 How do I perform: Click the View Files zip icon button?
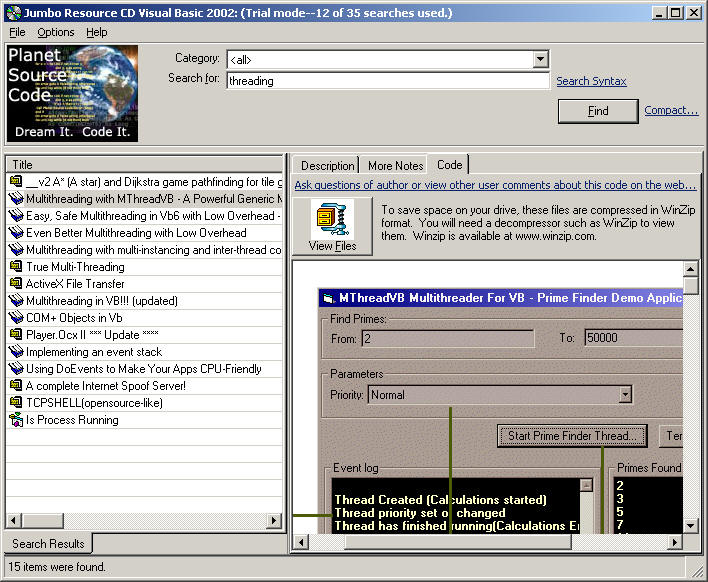click(x=332, y=226)
